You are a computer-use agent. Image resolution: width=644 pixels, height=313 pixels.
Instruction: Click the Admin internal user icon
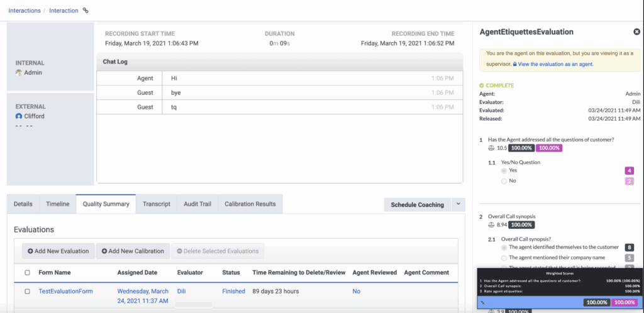[x=19, y=73]
